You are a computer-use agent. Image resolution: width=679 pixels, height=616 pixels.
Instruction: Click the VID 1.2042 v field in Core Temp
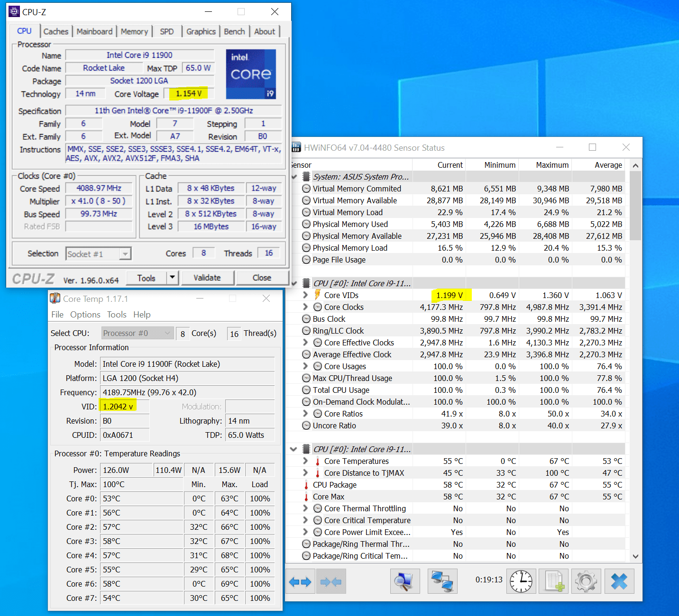tap(124, 406)
